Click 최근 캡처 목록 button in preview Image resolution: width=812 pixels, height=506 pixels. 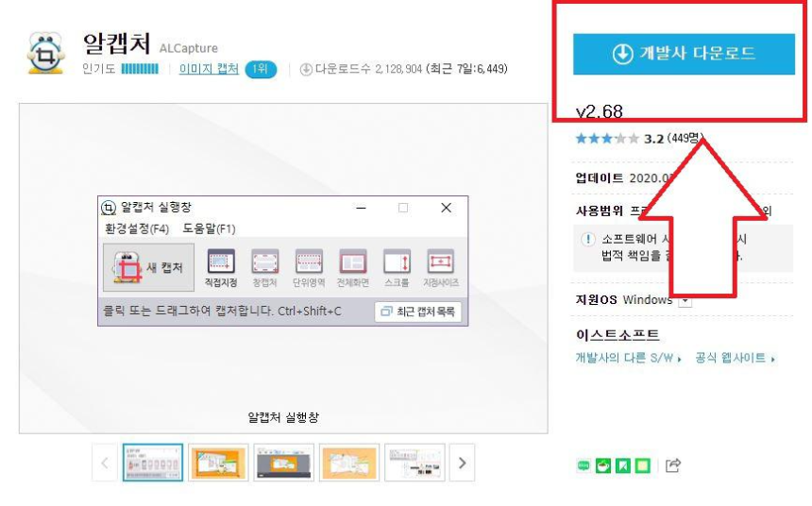(x=417, y=312)
